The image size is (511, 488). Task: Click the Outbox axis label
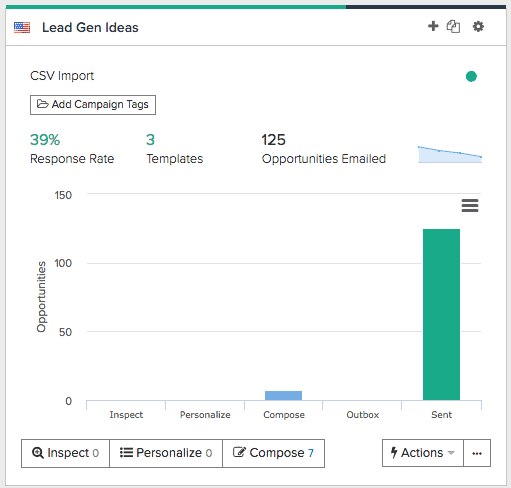pos(363,415)
